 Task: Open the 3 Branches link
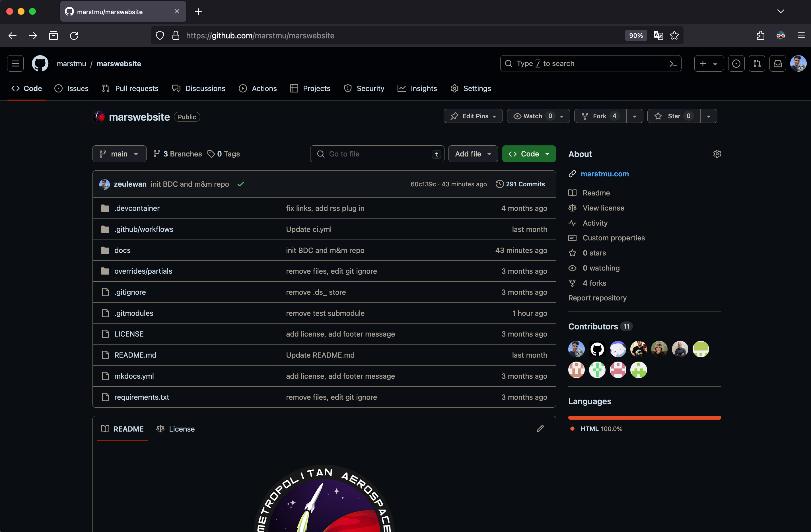pos(178,154)
